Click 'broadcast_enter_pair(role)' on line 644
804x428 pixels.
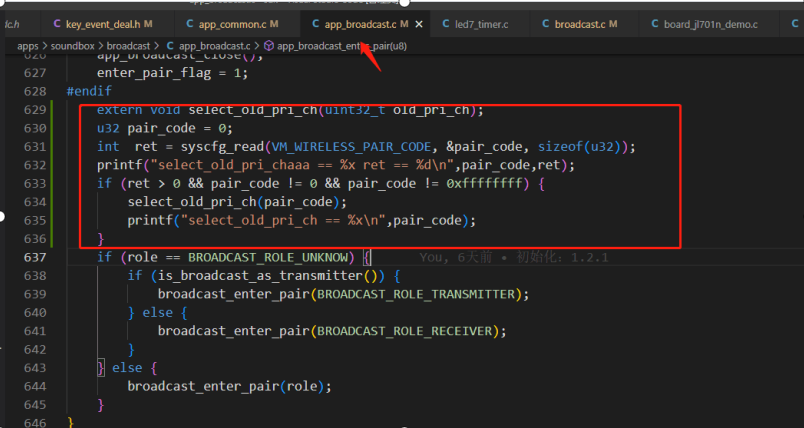(x=226, y=386)
